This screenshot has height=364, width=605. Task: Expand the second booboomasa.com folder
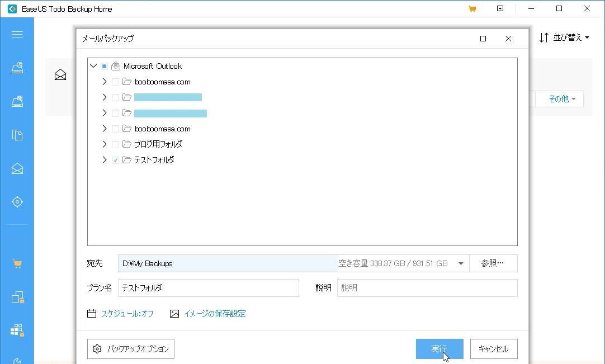[x=104, y=129]
